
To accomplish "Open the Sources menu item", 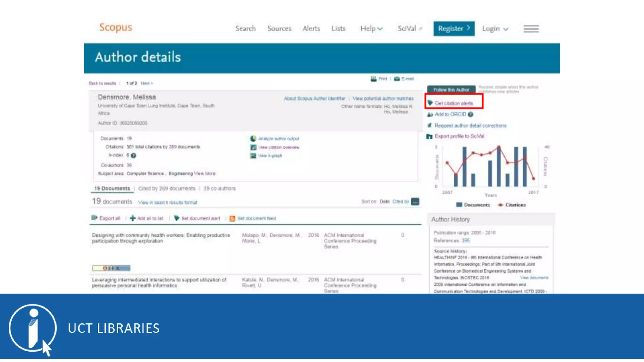I will (279, 29).
